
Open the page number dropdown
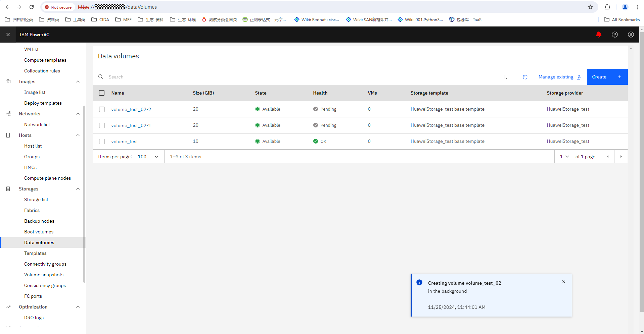[564, 157]
